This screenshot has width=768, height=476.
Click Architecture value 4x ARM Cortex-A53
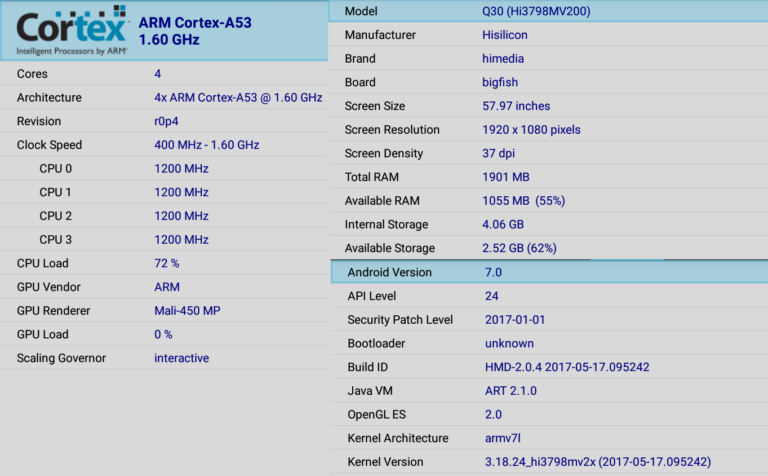[x=238, y=97]
